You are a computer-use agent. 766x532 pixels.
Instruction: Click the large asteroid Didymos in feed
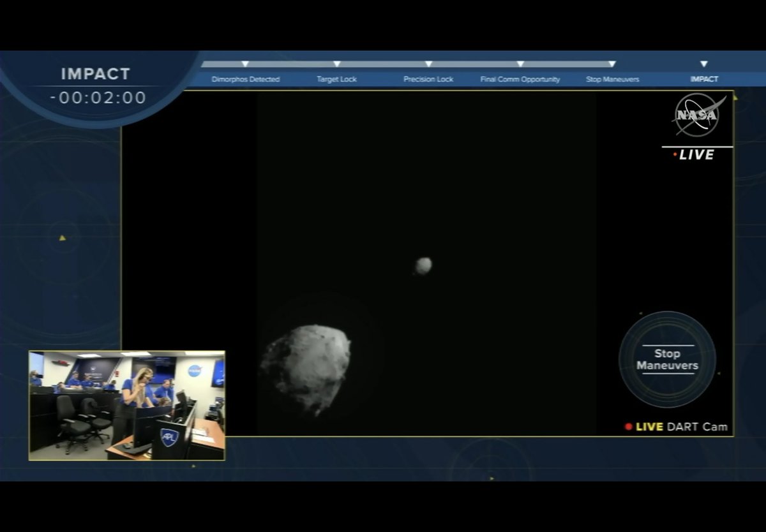(x=306, y=369)
